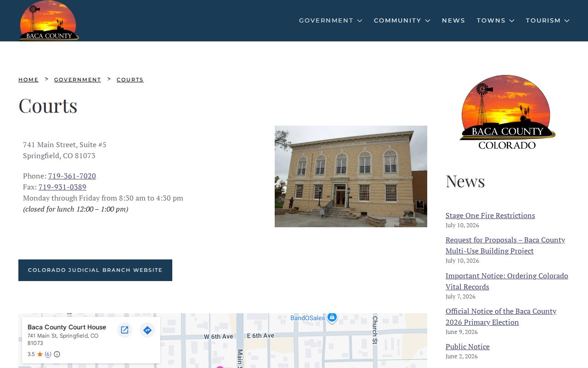Expand the Tourism menu chevron
This screenshot has width=588, height=368.
(567, 21)
